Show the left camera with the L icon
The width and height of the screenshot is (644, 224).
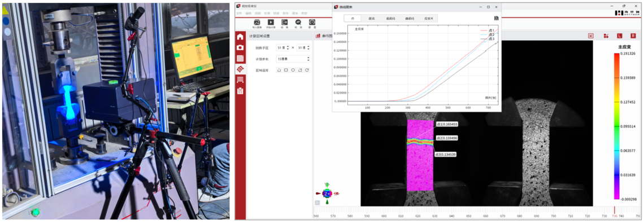tap(619, 36)
